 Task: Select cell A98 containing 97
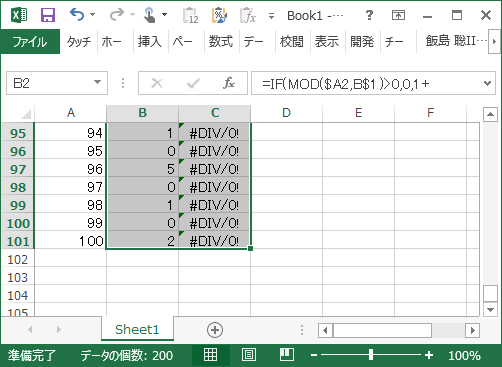pyautogui.click(x=71, y=187)
